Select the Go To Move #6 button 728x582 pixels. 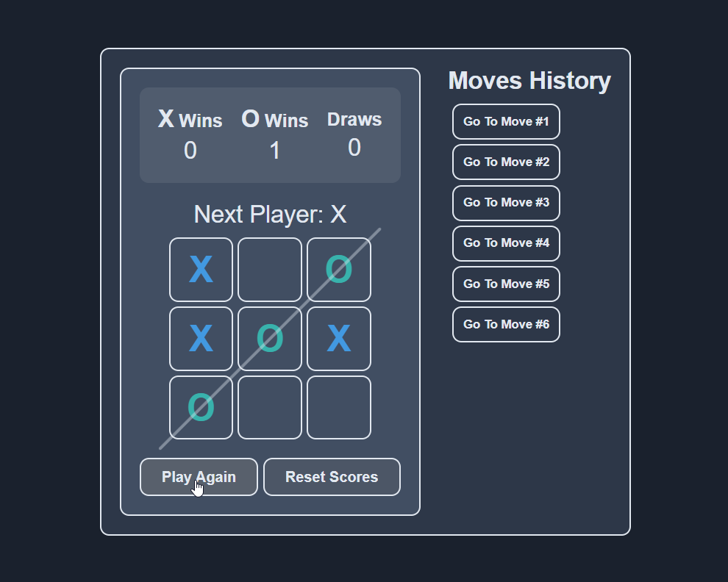pos(506,324)
